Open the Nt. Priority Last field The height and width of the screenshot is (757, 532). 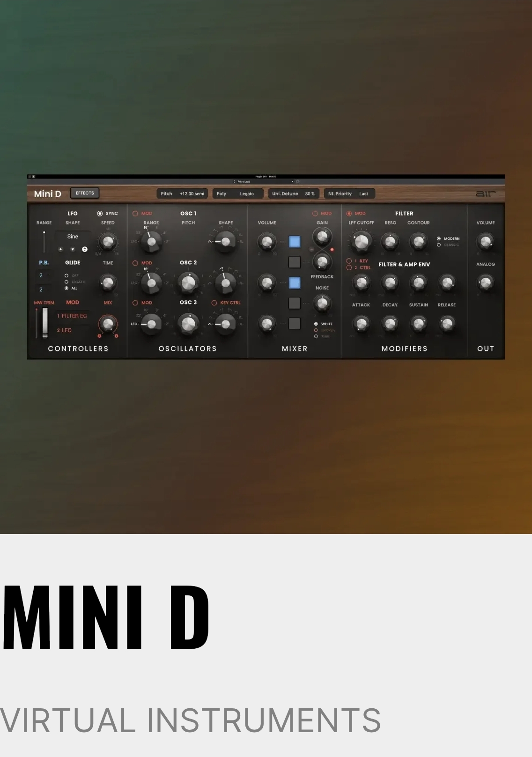pos(349,193)
